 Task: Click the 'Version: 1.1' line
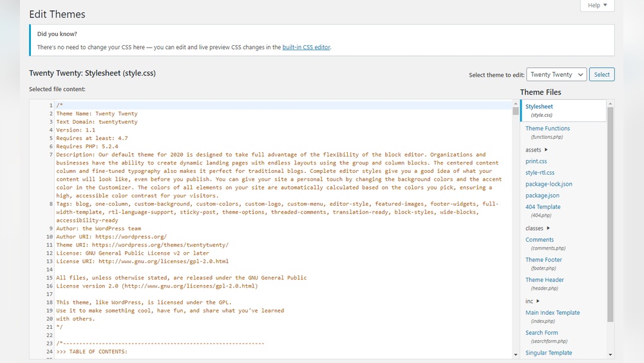point(75,130)
